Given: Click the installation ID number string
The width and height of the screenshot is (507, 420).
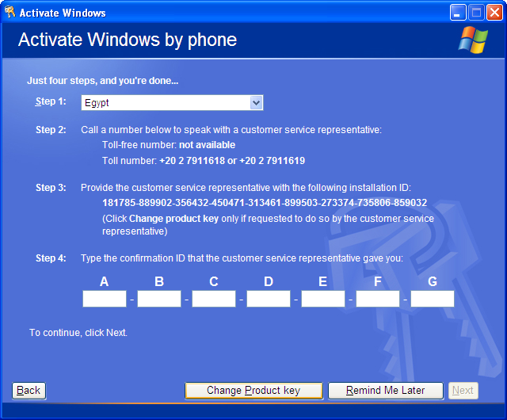Looking at the screenshot, I should [265, 203].
